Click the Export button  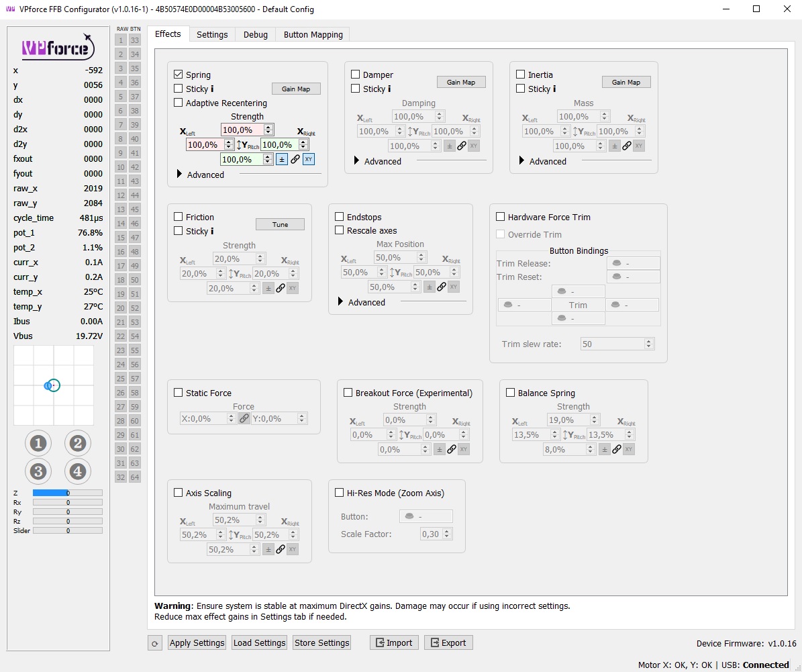448,643
